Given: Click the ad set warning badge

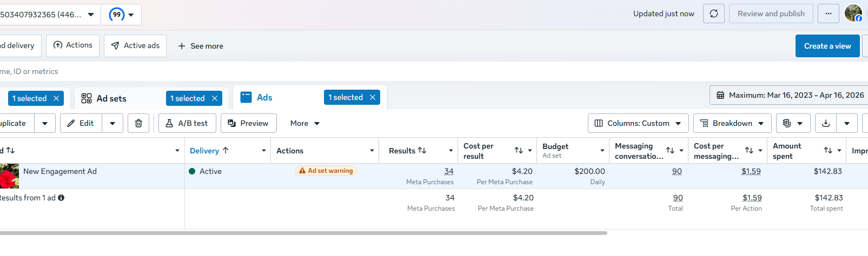Looking at the screenshot, I should point(326,171).
